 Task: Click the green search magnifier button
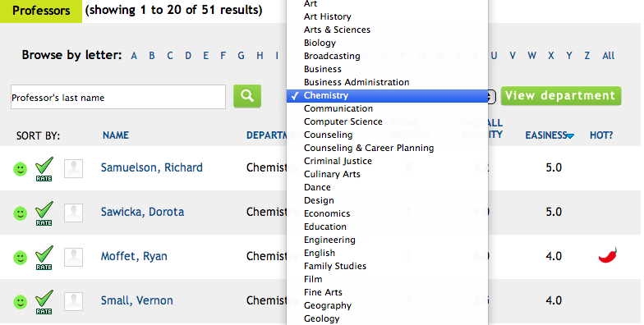pos(247,96)
